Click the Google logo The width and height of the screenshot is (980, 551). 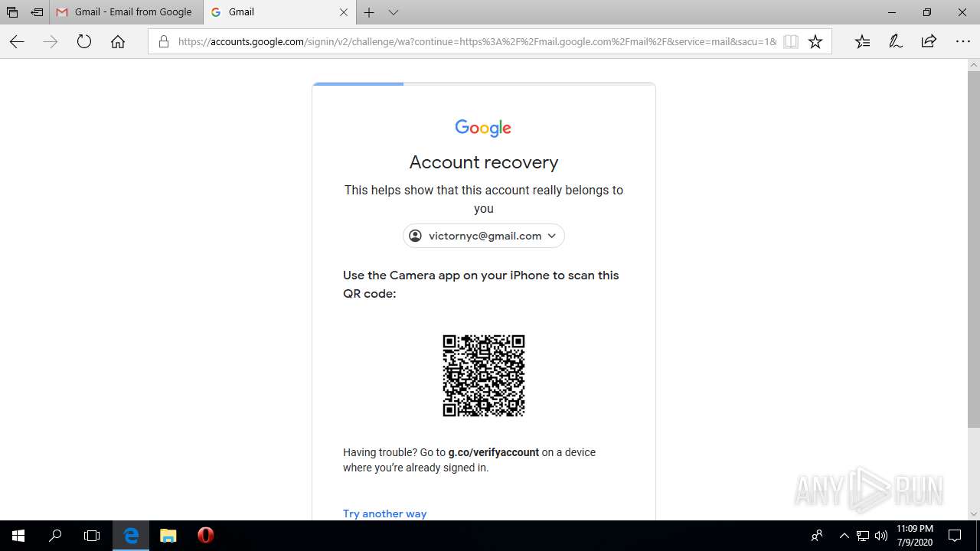(x=483, y=128)
